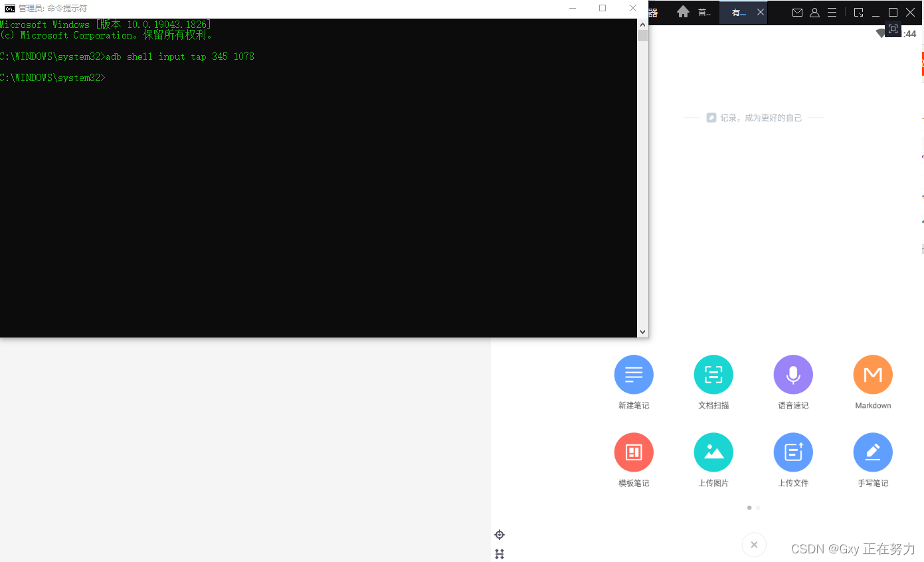The height and width of the screenshot is (562, 924).
Task: Choose the 模板笔记 template note icon
Action: [x=634, y=452]
